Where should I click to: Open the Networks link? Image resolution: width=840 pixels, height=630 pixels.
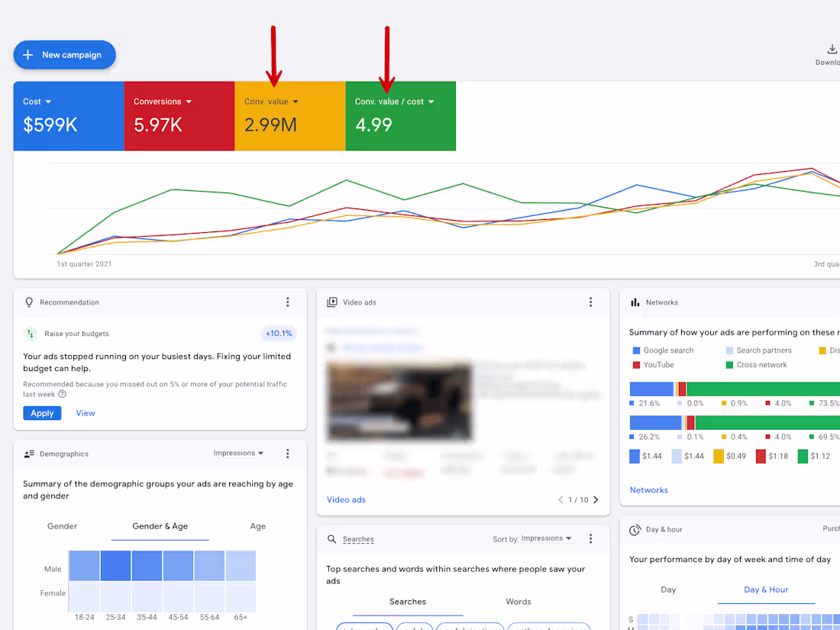(648, 490)
